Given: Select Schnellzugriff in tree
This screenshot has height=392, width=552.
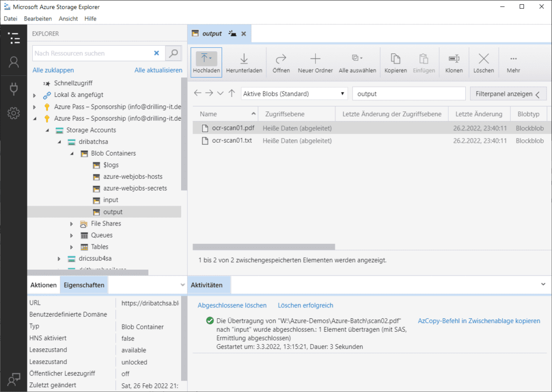Looking at the screenshot, I should coord(73,83).
